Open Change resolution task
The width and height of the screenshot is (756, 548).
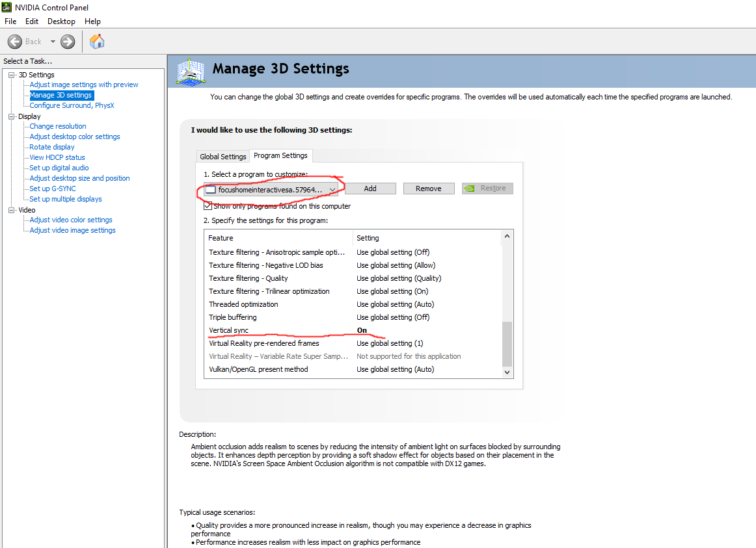(x=58, y=126)
